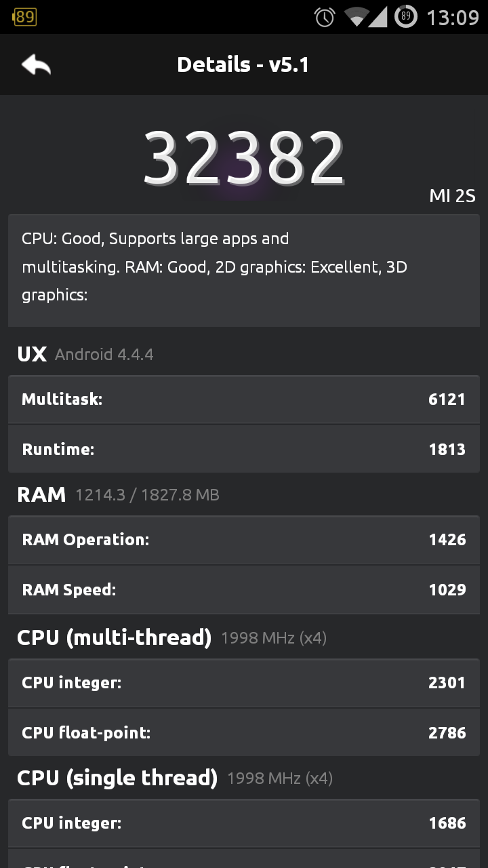This screenshot has width=488, height=868.
Task: Tap the Wi-Fi signal status icon
Action: (x=355, y=17)
